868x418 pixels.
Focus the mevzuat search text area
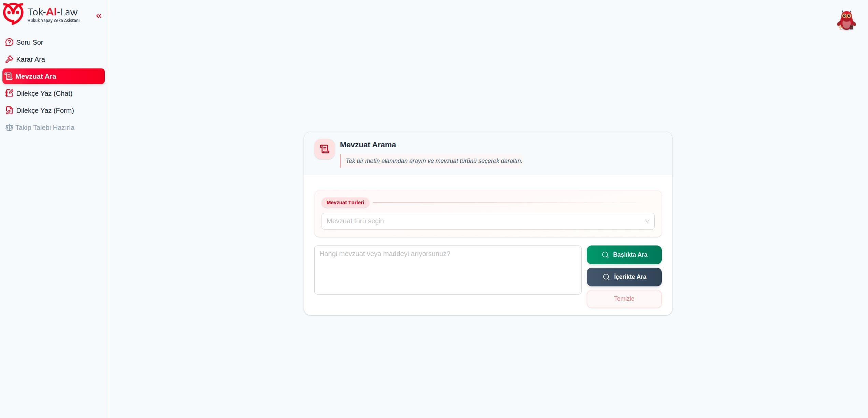tap(447, 270)
